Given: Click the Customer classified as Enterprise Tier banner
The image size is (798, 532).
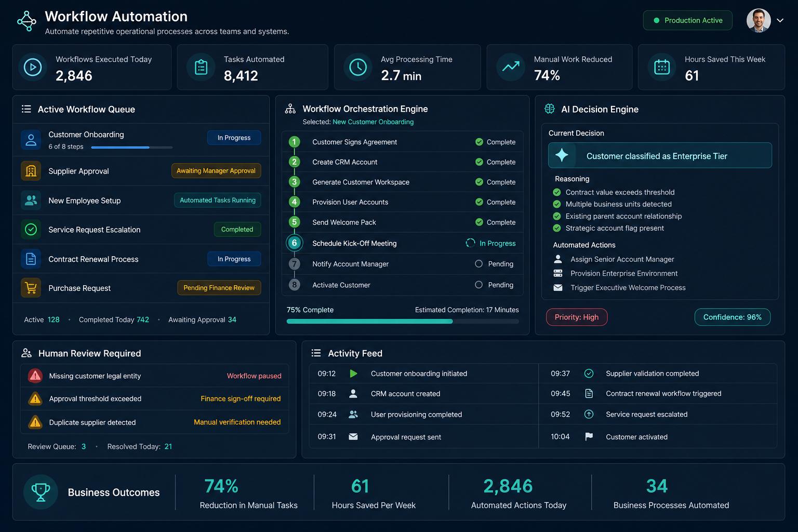Looking at the screenshot, I should tap(660, 155).
